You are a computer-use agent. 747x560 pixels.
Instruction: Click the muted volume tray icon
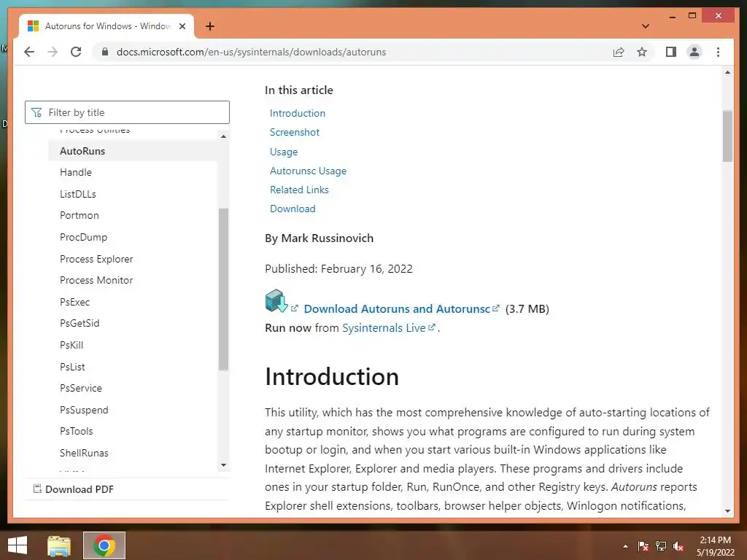pyautogui.click(x=678, y=546)
